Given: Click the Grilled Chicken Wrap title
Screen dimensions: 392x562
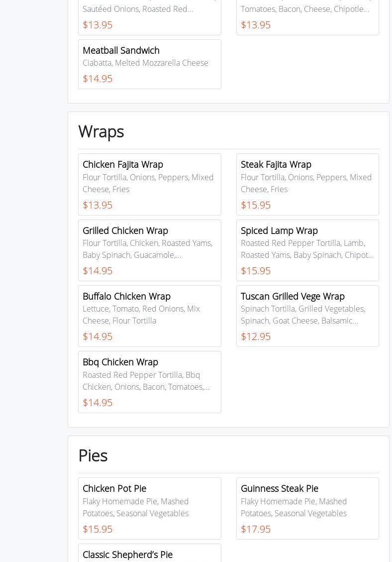Looking at the screenshot, I should (x=125, y=230).
